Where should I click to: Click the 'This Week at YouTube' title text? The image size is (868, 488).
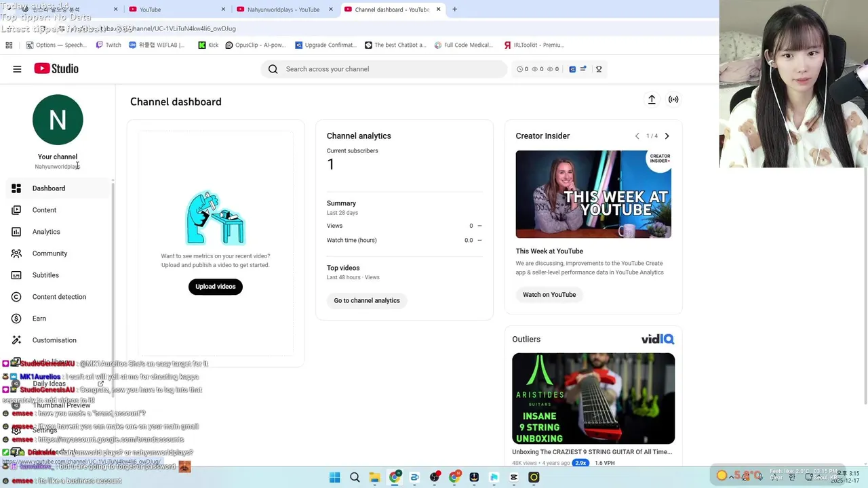549,251
